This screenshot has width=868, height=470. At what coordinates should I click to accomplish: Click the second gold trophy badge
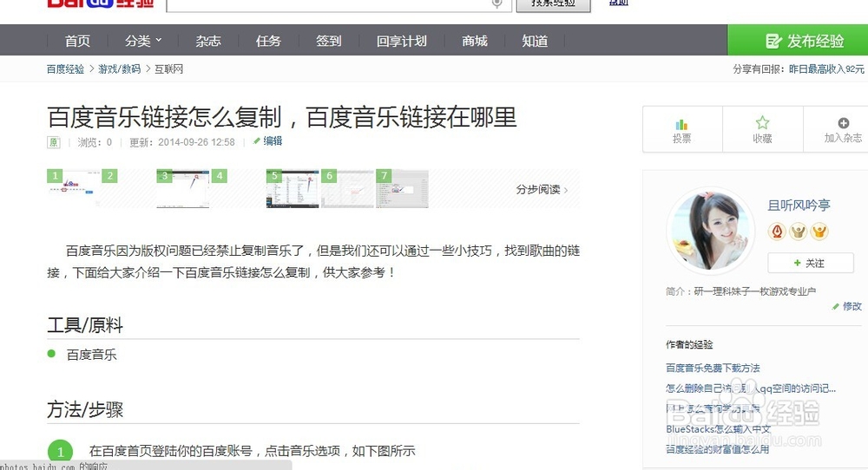pyautogui.click(x=798, y=232)
